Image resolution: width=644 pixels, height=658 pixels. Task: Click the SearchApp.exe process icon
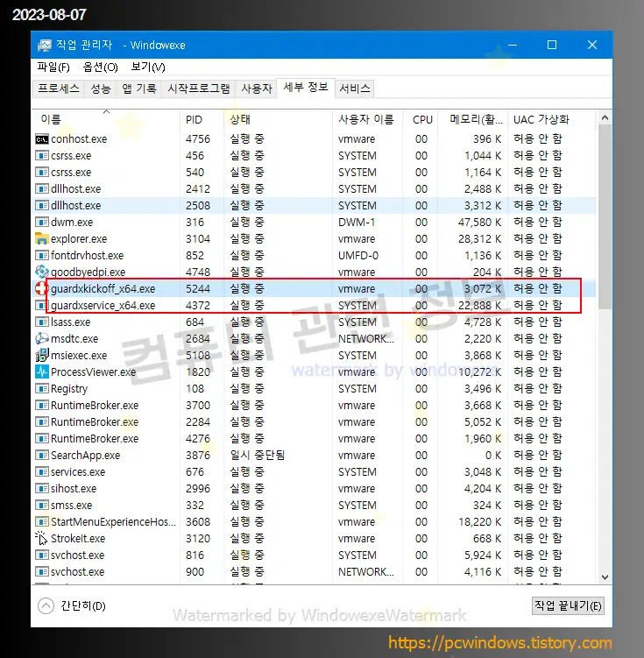tap(41, 456)
